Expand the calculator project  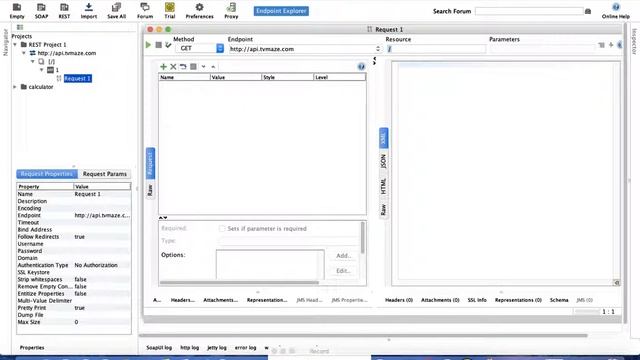[15, 87]
